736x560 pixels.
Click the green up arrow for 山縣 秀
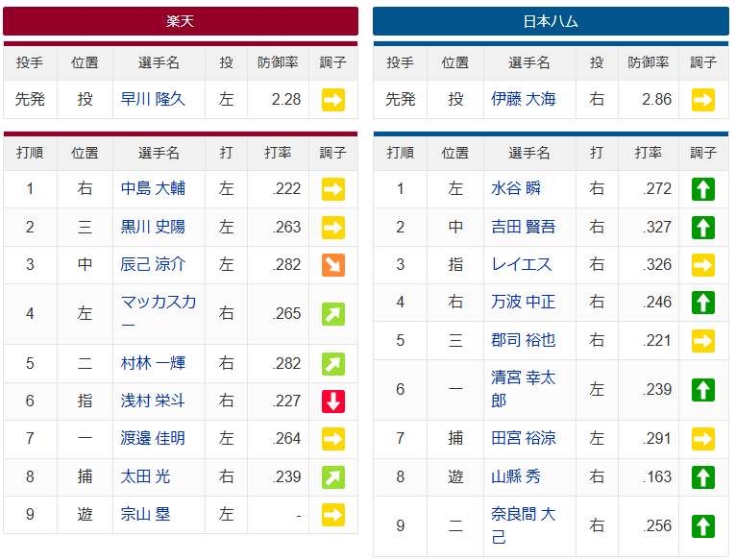point(703,477)
